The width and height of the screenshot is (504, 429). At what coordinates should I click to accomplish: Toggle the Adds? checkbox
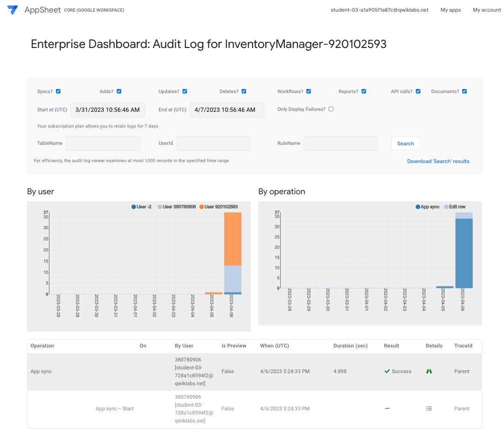tap(119, 91)
